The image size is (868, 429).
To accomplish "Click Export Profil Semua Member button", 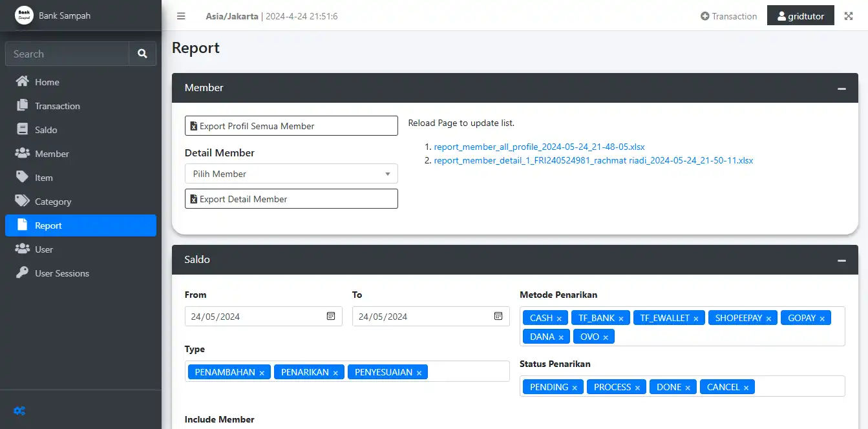I will tap(291, 126).
